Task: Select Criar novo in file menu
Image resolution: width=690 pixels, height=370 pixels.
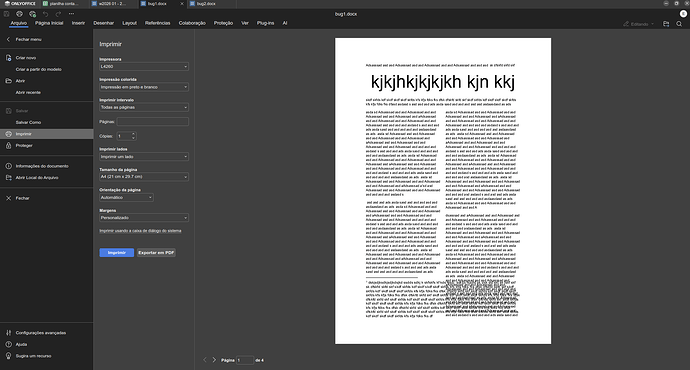Action: pos(26,58)
